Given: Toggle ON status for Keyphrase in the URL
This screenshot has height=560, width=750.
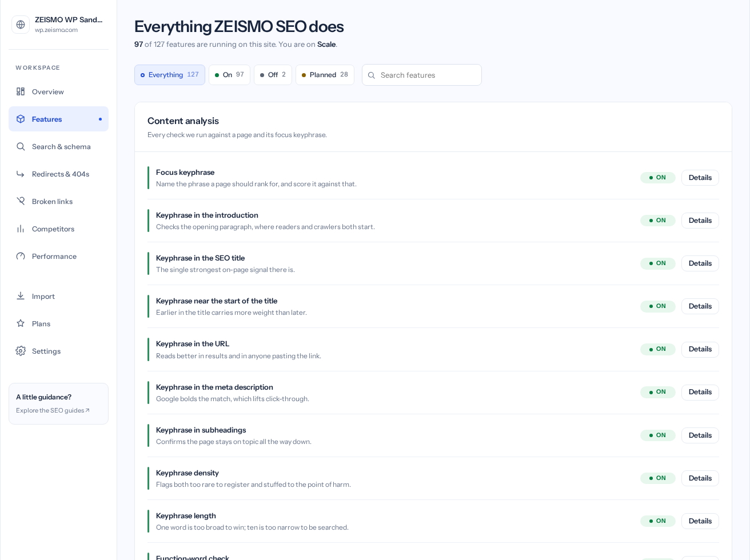Looking at the screenshot, I should point(658,349).
